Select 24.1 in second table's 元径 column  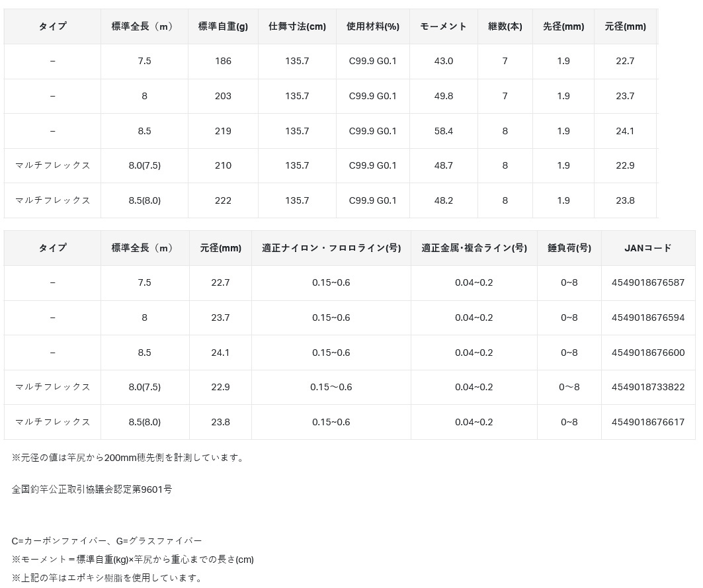220,353
